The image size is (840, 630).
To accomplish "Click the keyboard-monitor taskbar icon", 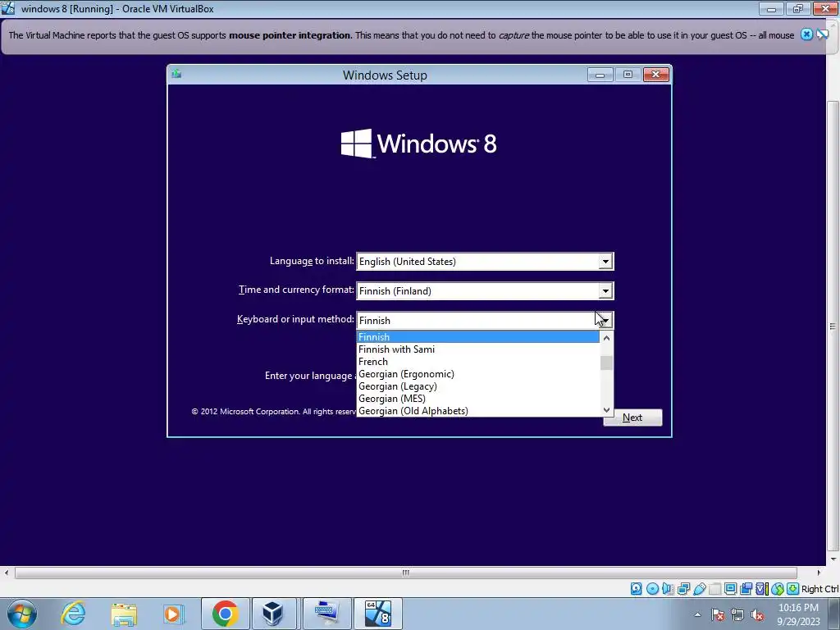I will point(326,614).
